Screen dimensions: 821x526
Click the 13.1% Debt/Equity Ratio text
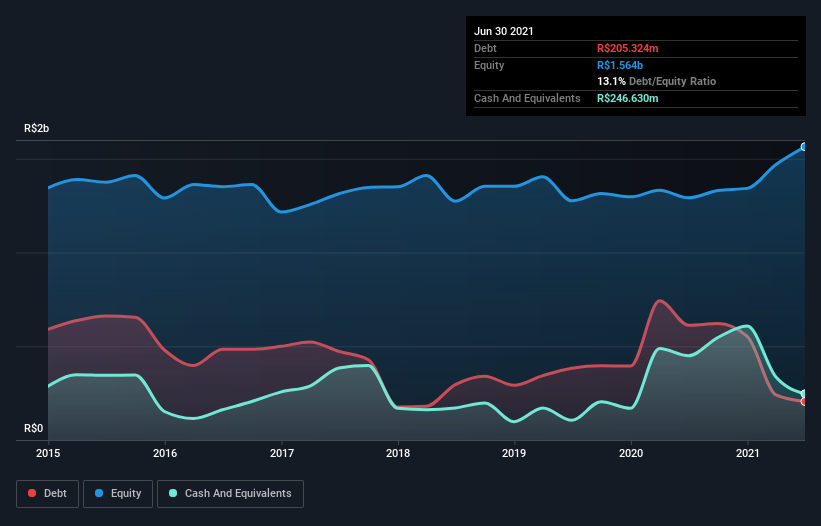coord(657,81)
